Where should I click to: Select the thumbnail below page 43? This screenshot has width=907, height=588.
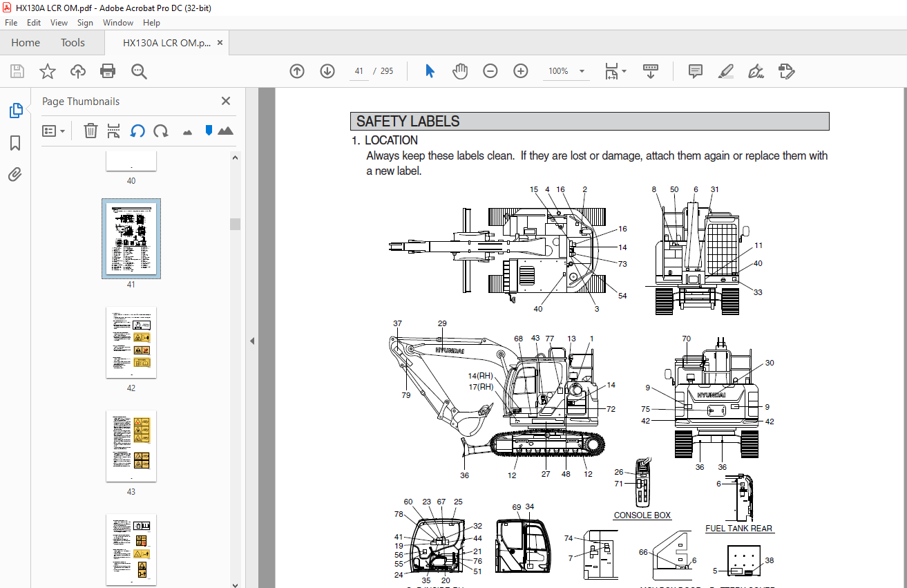(131, 550)
